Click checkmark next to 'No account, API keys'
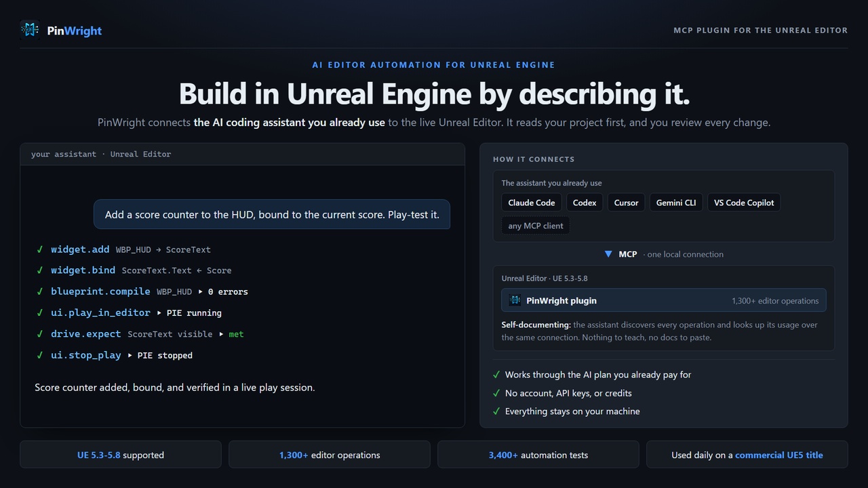The width and height of the screenshot is (868, 488). coord(497,393)
